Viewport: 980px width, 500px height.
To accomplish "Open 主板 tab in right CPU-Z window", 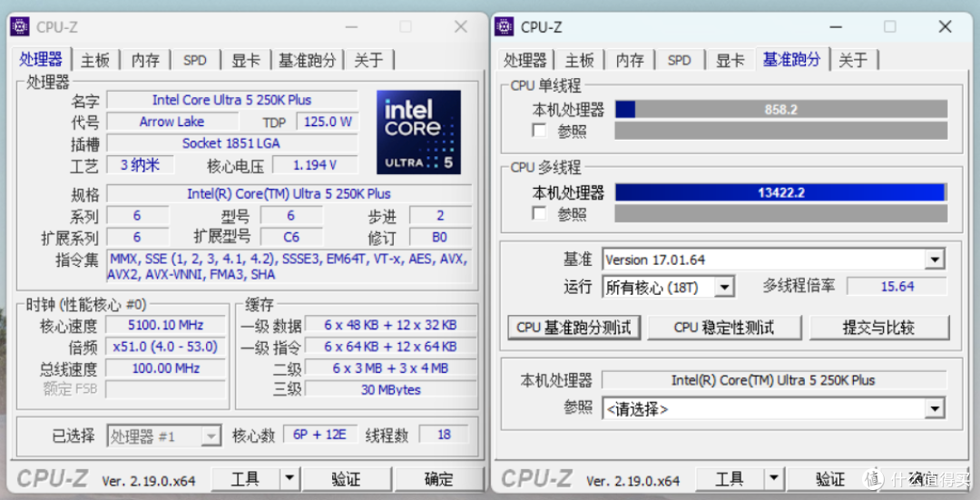I will [579, 60].
